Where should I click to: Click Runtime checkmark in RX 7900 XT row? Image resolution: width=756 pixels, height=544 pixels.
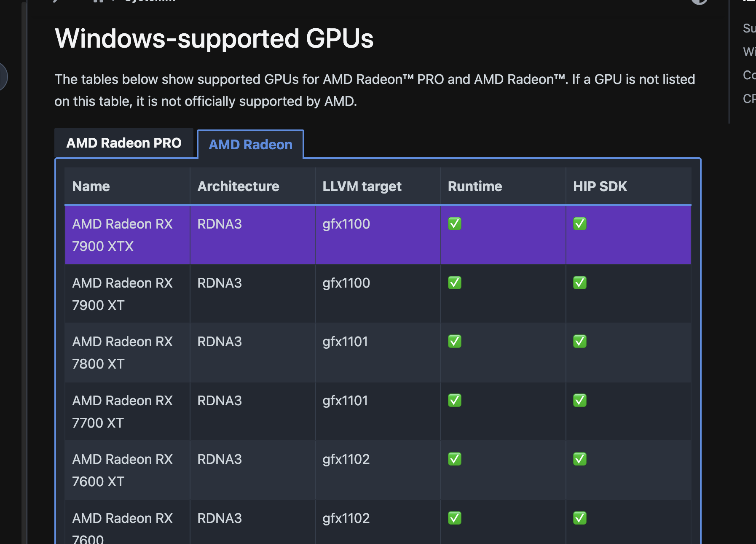454,283
